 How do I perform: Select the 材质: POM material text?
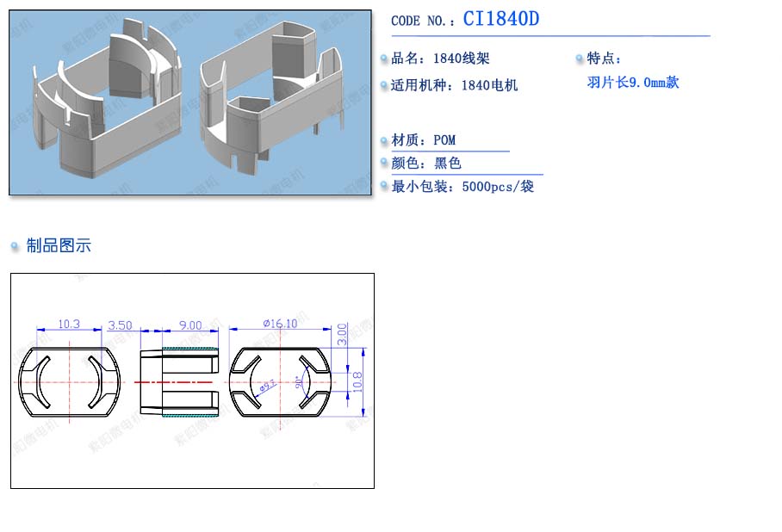tap(424, 140)
